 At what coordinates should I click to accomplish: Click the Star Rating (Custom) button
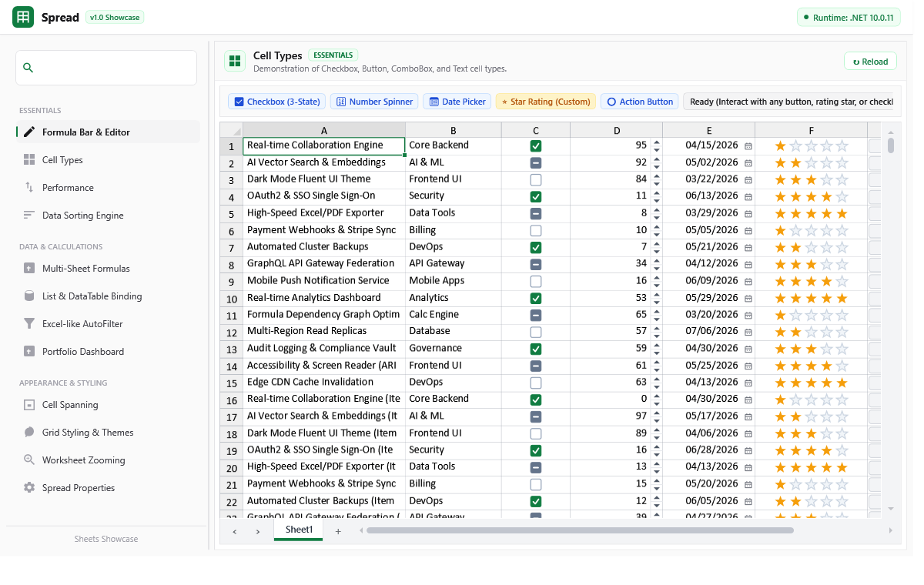[x=546, y=102]
